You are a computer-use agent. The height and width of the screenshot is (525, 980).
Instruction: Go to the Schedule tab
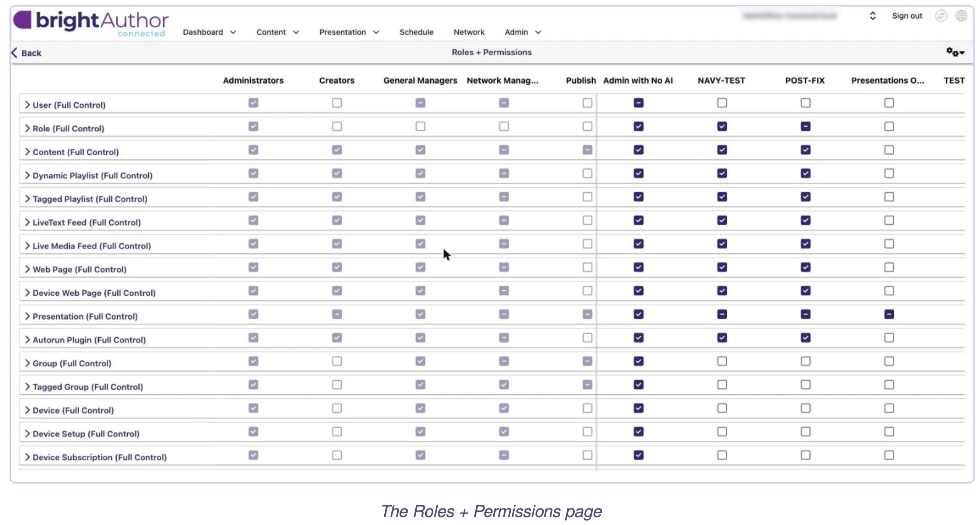point(416,32)
